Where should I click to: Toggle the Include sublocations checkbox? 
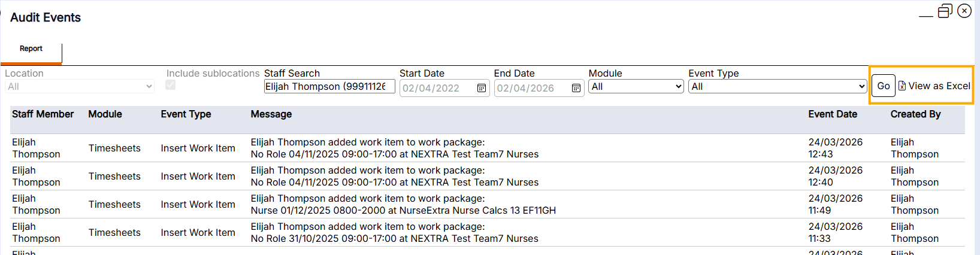click(171, 85)
